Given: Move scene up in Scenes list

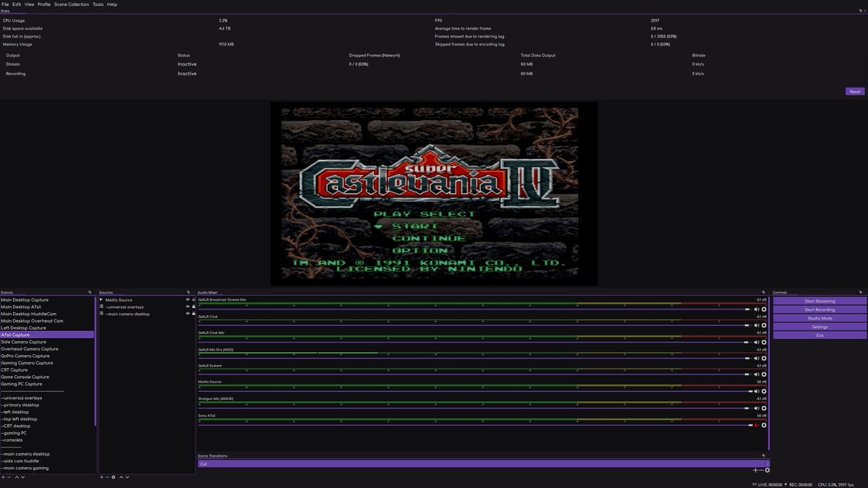Looking at the screenshot, I should point(17,477).
